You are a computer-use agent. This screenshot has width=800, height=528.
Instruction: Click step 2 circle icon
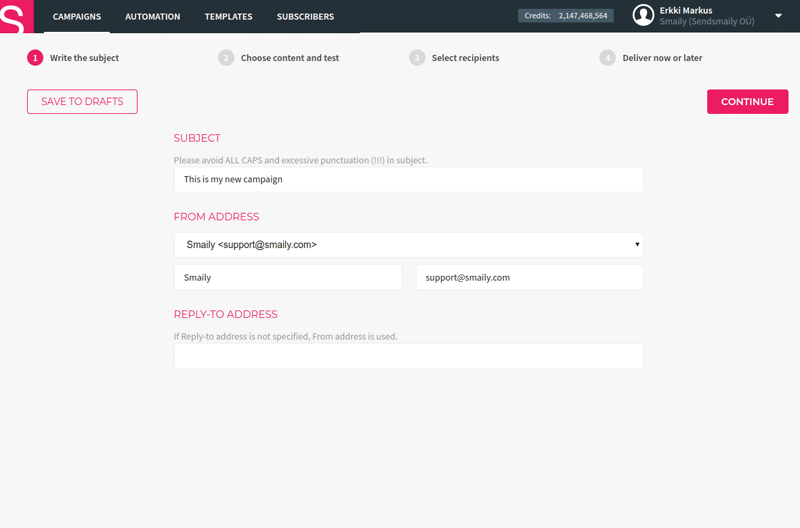click(226, 58)
